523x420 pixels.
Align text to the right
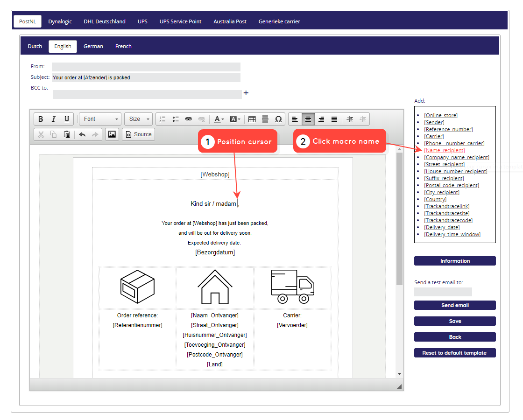tap(321, 119)
